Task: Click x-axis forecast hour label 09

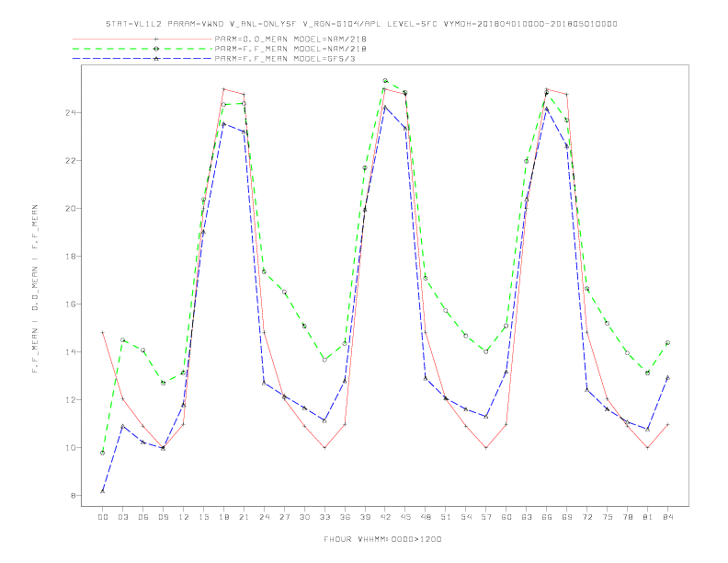Action: pos(163,517)
